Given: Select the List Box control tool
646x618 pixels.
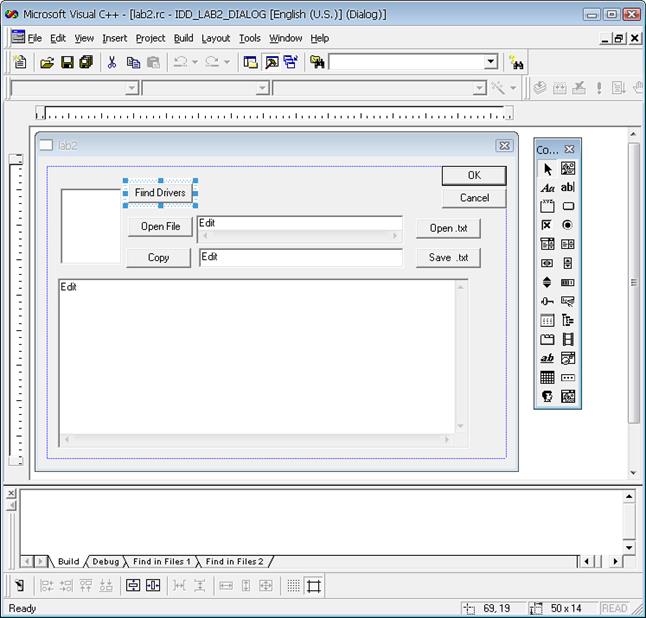Looking at the screenshot, I should 568,244.
